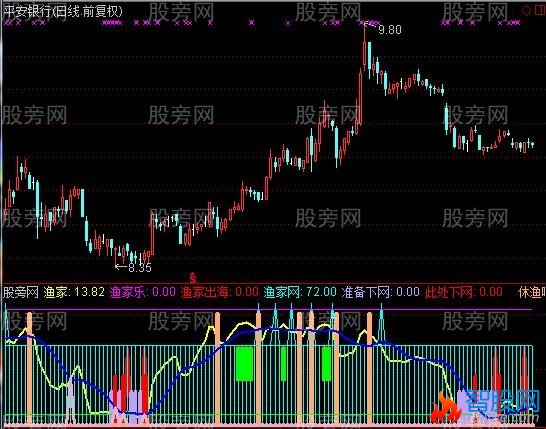Image resolution: width=546 pixels, height=429 pixels.
Task: Click the 此处下网: 0.00 indicator value
Action: [463, 292]
